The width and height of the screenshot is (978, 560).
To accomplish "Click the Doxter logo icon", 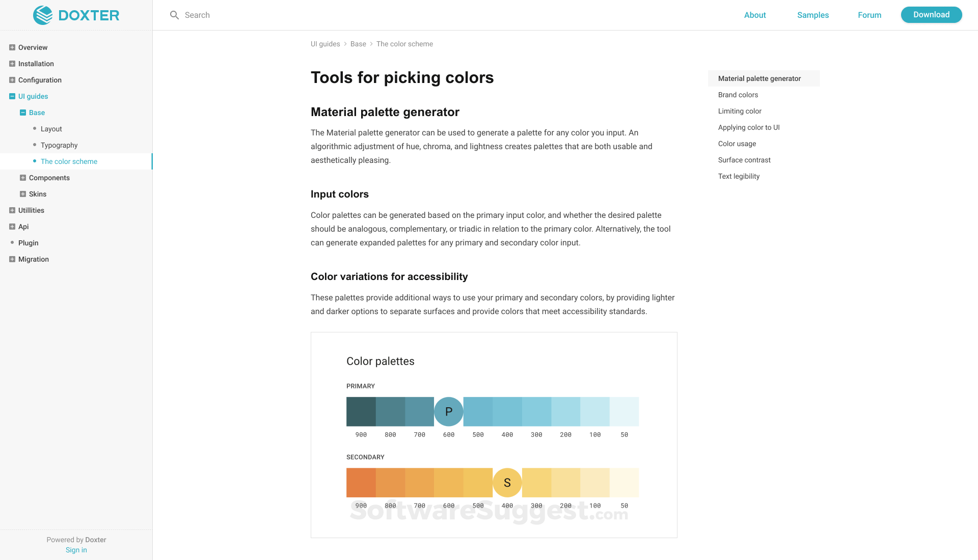I will [43, 15].
